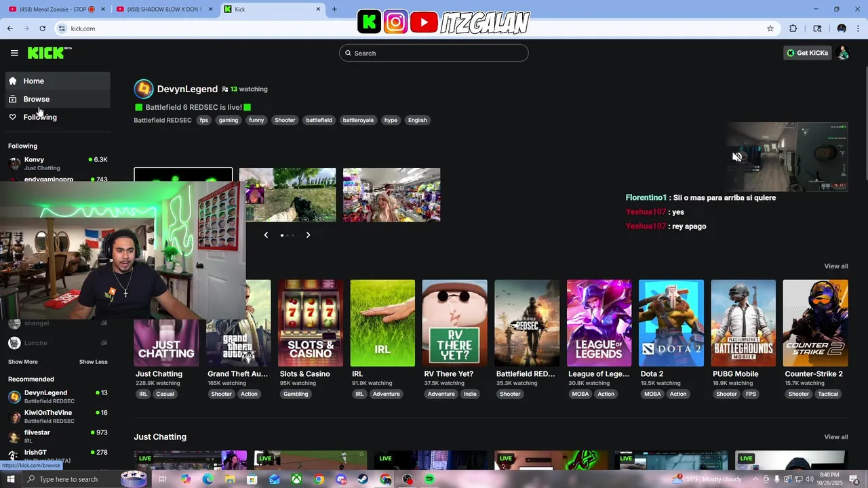The image size is (868, 488).
Task: Open the Chrome three-dot menu
Action: point(858,28)
